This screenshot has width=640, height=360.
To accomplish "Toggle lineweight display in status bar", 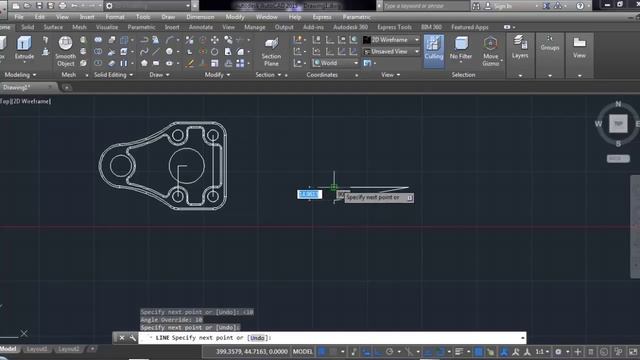I will [x=459, y=351].
